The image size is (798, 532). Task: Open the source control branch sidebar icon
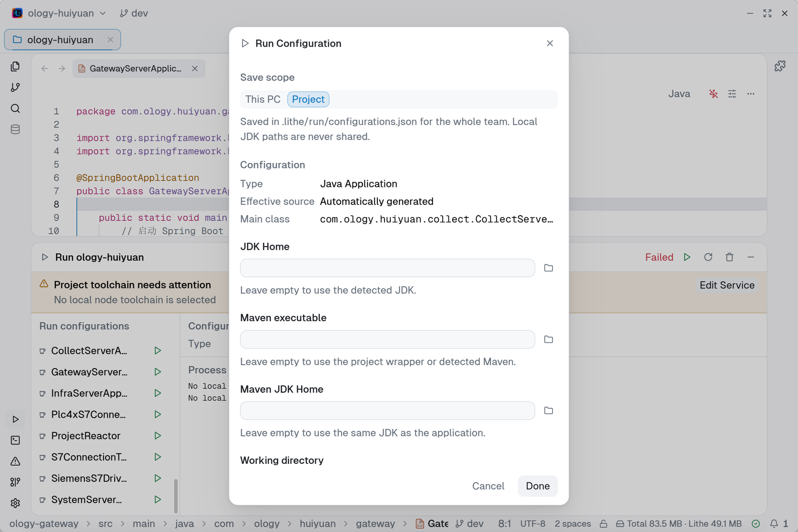pos(15,87)
